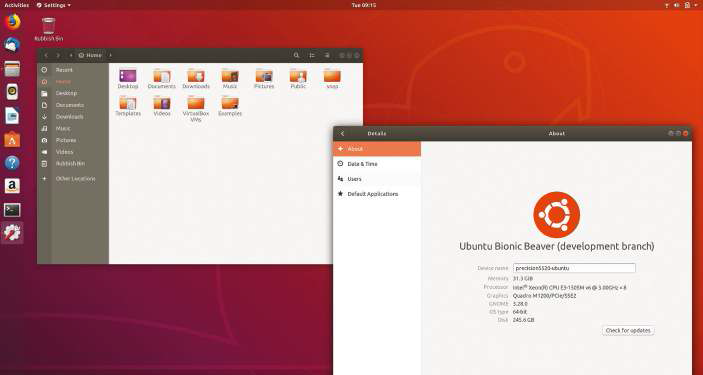Select the Public folder

[298, 79]
